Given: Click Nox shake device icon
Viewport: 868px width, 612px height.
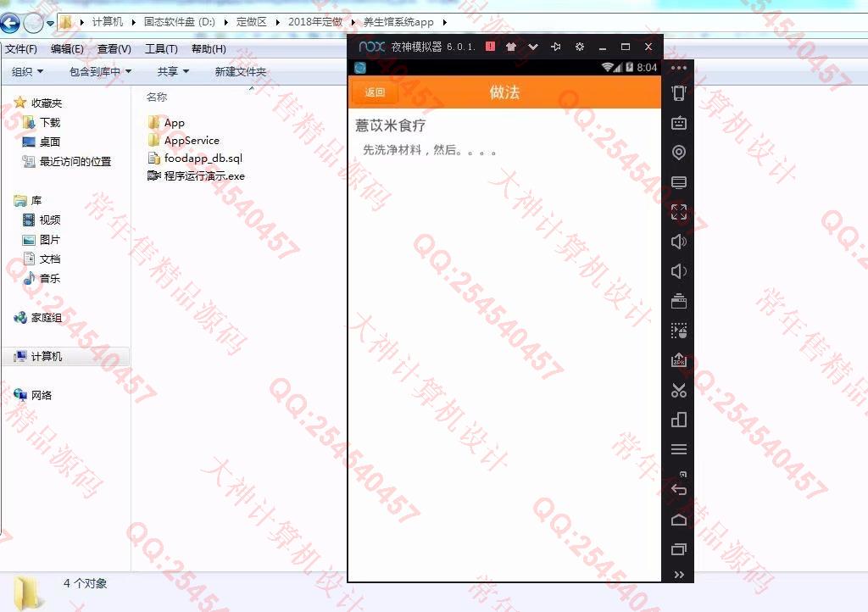Looking at the screenshot, I should 679,93.
